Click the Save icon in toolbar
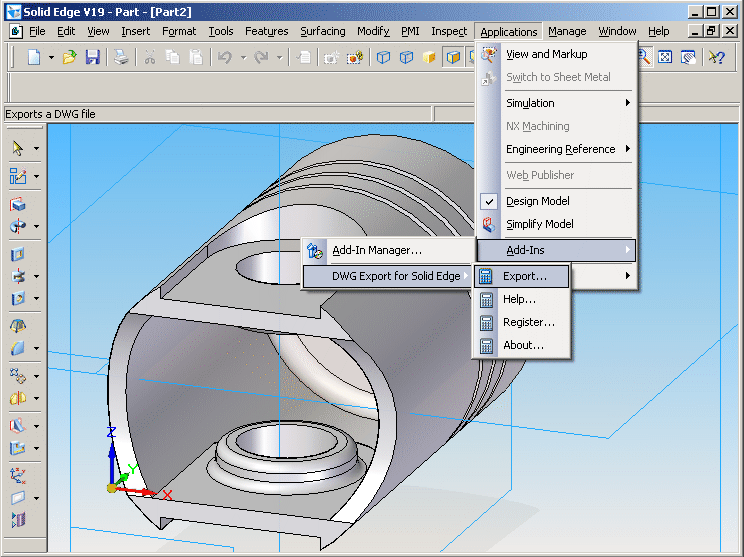 [x=92, y=58]
